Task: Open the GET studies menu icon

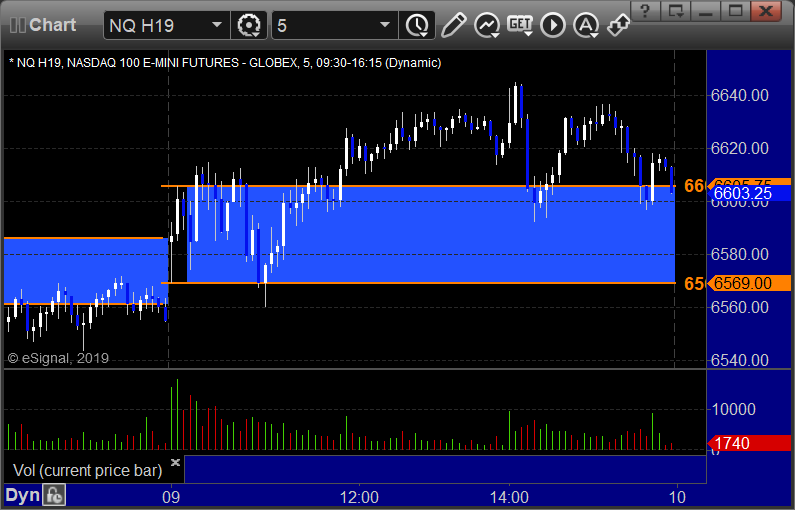Action: coord(520,25)
